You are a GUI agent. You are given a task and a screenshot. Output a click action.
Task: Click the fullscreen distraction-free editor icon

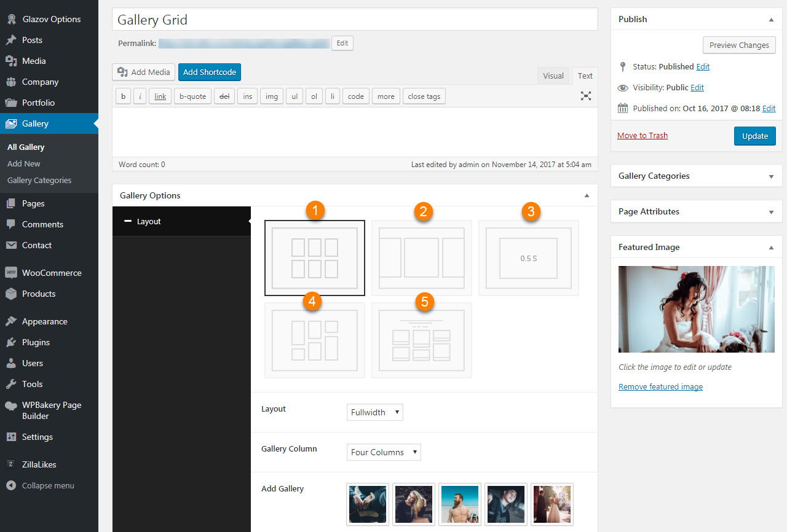[x=586, y=96]
